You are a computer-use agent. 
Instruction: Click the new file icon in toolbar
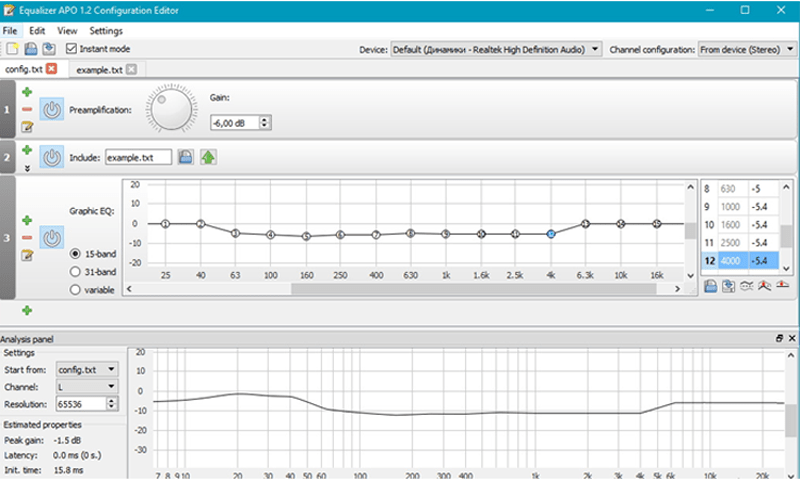coord(12,48)
